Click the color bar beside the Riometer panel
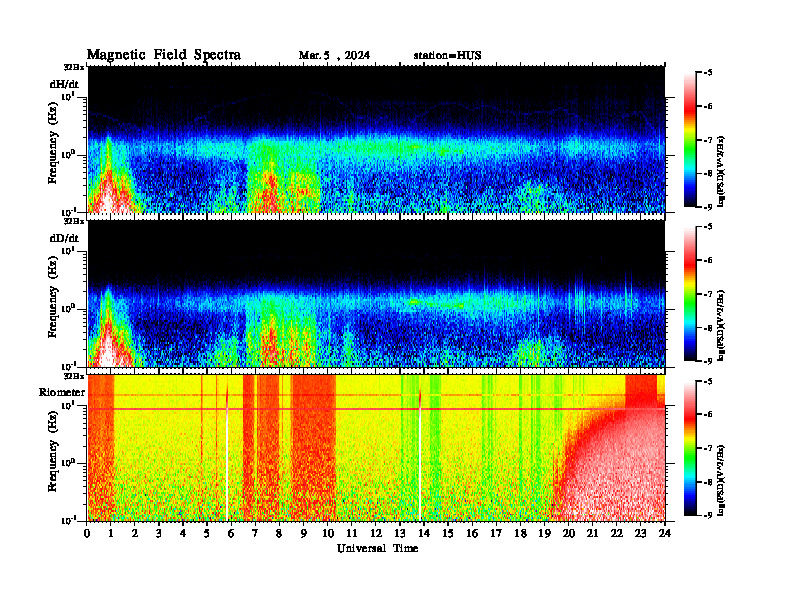Image resolution: width=792 pixels, height=612 pixels. pos(690,448)
